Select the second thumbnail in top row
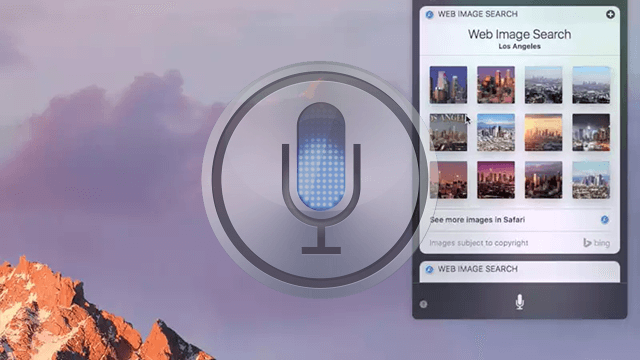This screenshot has width=640, height=360. click(x=496, y=85)
